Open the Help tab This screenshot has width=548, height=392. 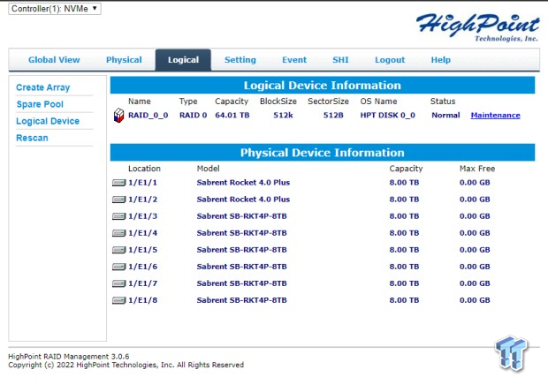point(441,60)
